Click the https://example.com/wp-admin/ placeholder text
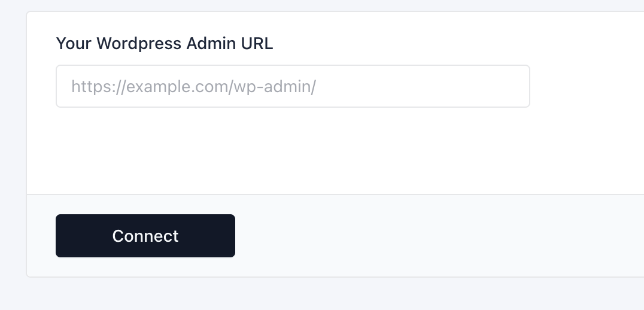Viewport: 644px width, 310px height. [193, 87]
